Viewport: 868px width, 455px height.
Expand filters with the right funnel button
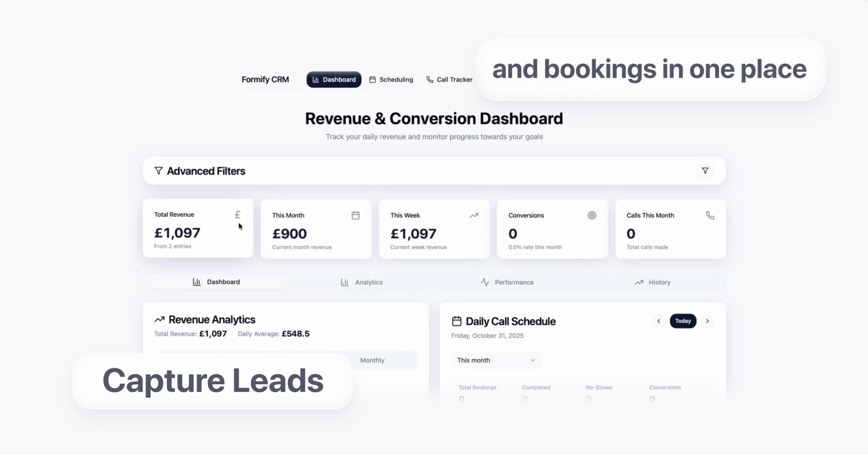[x=705, y=171]
